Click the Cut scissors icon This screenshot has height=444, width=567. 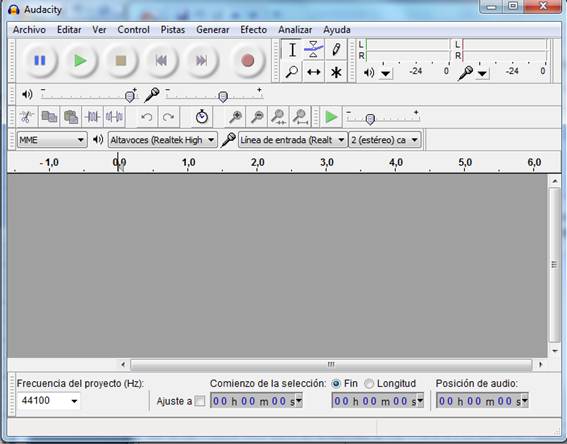click(x=27, y=117)
